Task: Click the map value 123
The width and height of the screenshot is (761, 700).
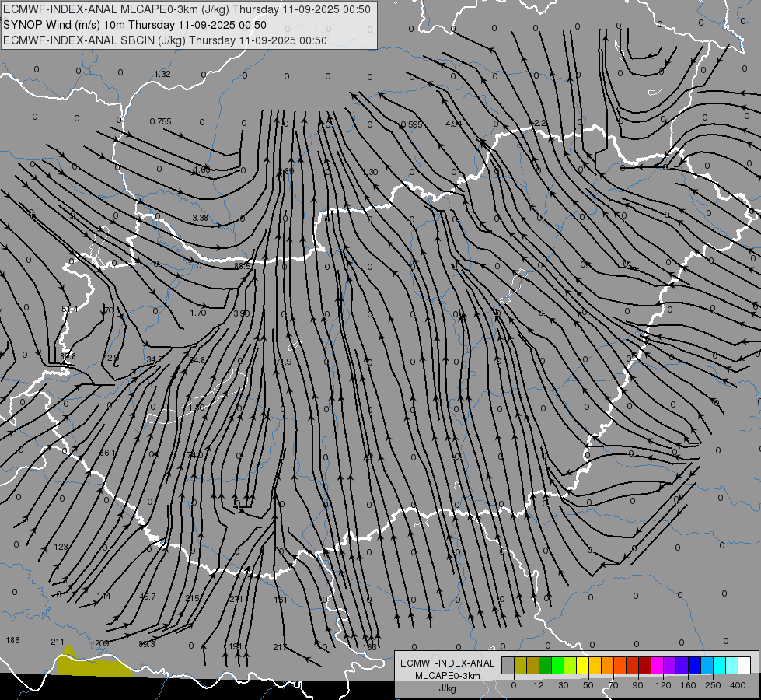Action: (61, 547)
